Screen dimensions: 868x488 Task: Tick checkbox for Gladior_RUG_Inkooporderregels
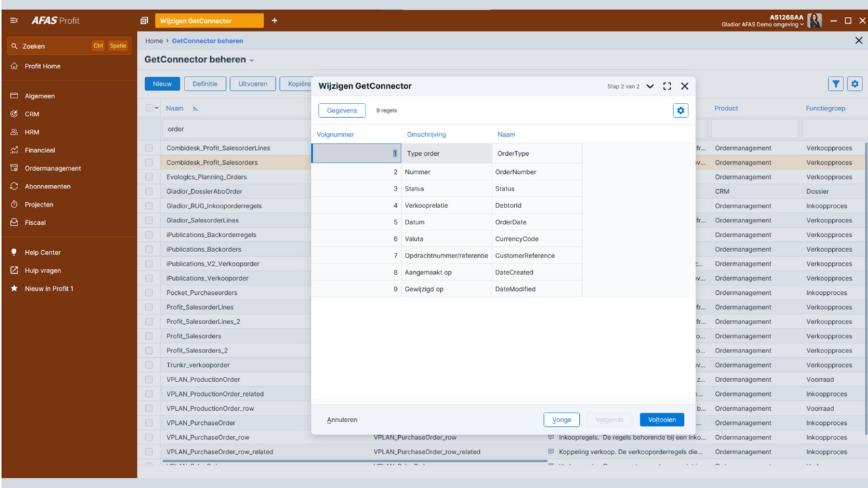[149, 206]
